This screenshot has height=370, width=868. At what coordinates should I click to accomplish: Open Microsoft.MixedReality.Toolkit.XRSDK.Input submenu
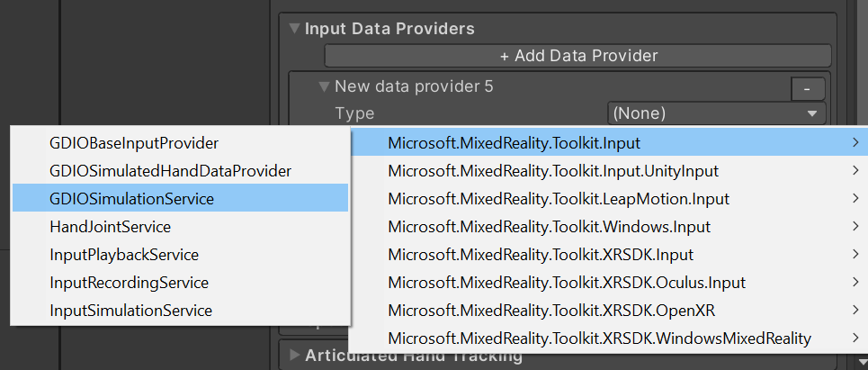[x=609, y=254]
